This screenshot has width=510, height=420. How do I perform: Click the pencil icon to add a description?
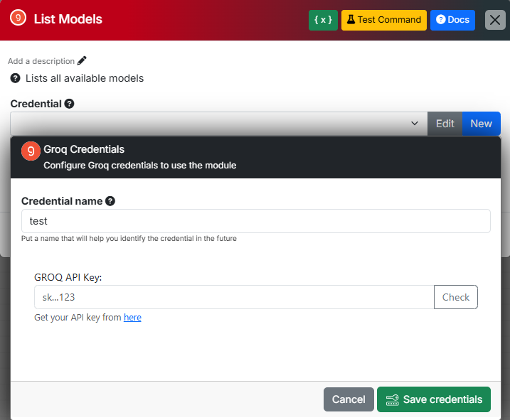(82, 61)
